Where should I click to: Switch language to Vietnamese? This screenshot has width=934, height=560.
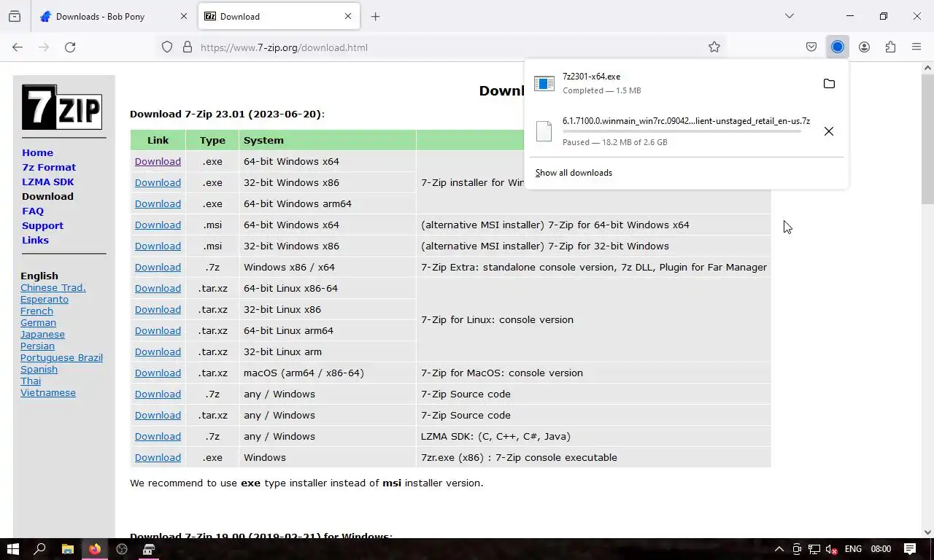click(48, 392)
